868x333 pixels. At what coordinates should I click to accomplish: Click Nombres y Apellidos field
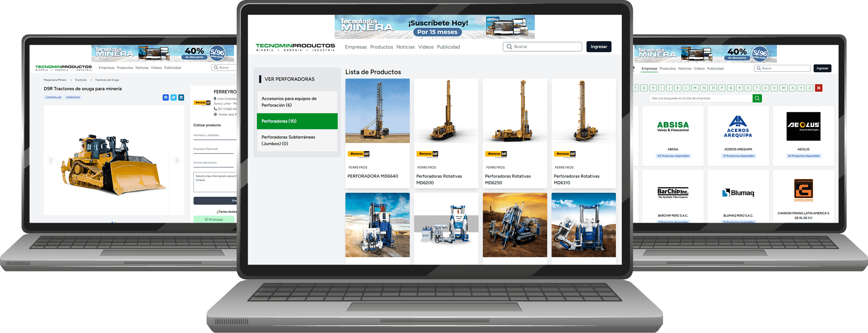point(215,136)
